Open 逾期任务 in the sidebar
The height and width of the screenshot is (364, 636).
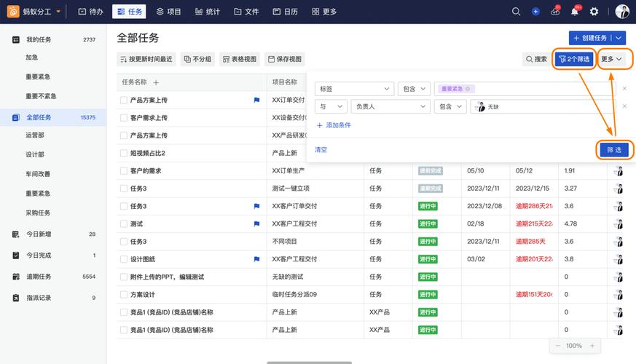pyautogui.click(x=39, y=277)
